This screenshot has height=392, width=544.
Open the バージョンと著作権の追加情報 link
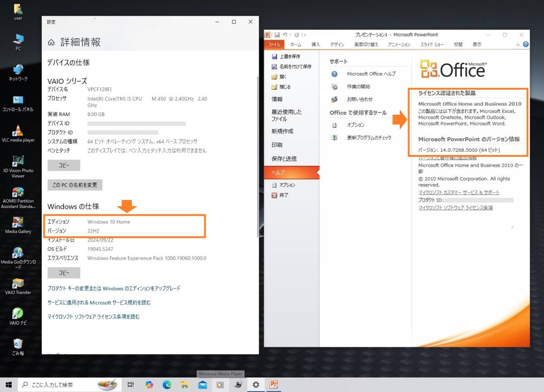(x=447, y=158)
